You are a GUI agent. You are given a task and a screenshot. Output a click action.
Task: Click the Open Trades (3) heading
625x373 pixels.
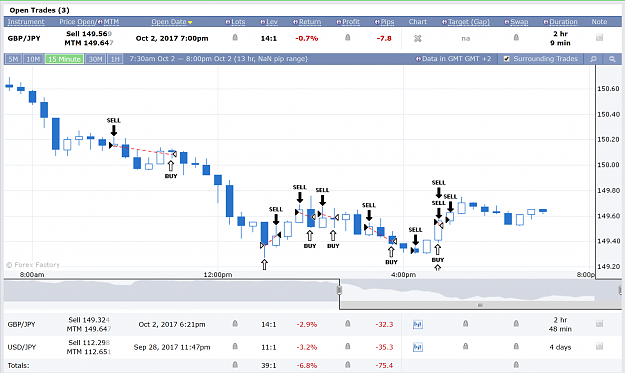[x=39, y=10]
